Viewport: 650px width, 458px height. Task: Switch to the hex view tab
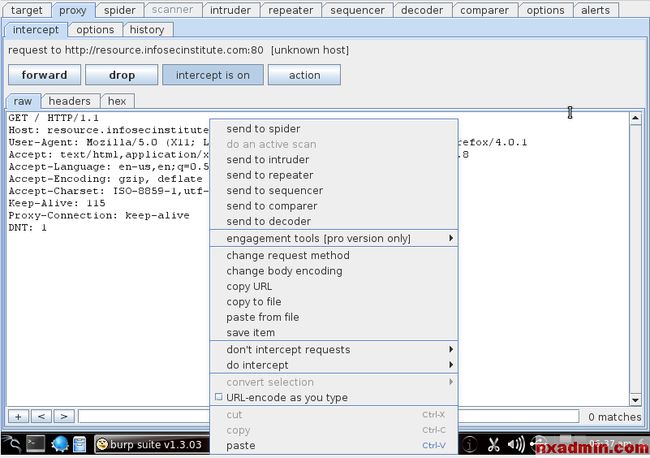click(x=116, y=101)
